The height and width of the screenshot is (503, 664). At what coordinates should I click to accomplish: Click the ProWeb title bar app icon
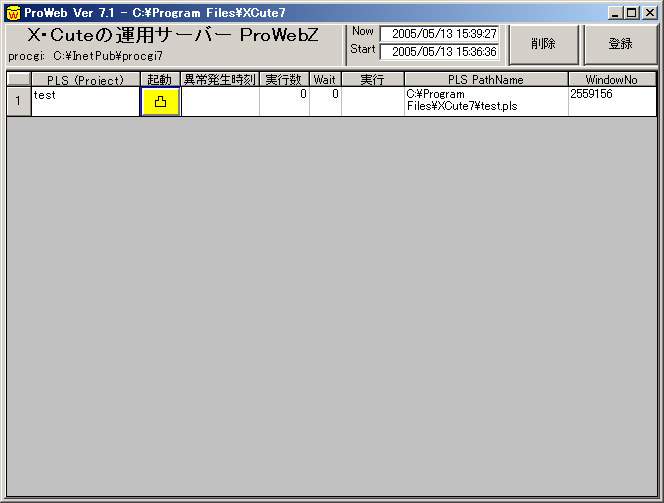coord(13,13)
